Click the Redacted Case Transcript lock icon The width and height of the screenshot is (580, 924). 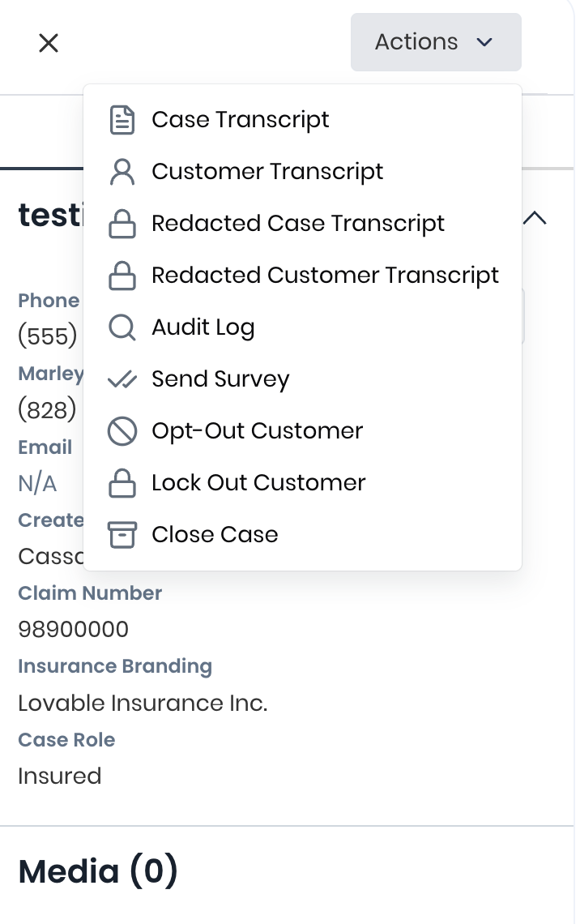click(122, 225)
